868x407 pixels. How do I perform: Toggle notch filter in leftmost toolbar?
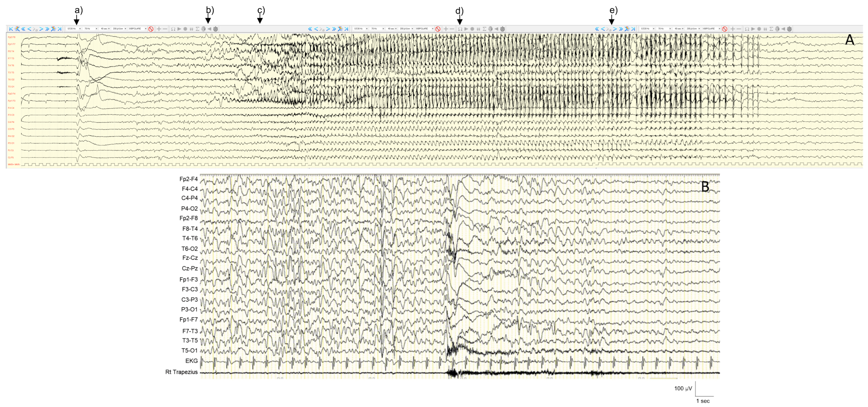click(x=151, y=29)
